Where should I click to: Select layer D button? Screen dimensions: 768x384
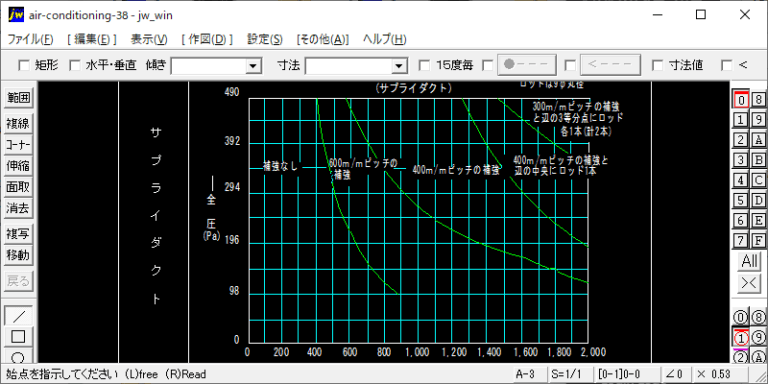point(759,200)
